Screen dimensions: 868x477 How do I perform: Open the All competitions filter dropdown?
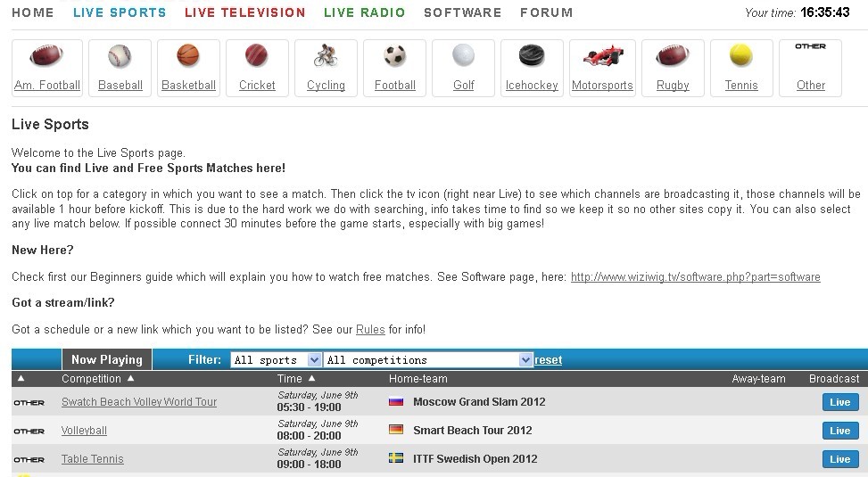428,360
